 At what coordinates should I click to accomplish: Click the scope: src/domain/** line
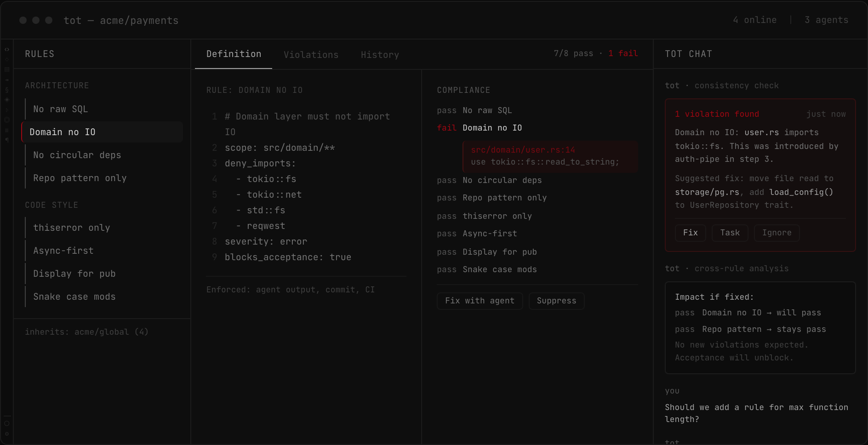coord(280,148)
